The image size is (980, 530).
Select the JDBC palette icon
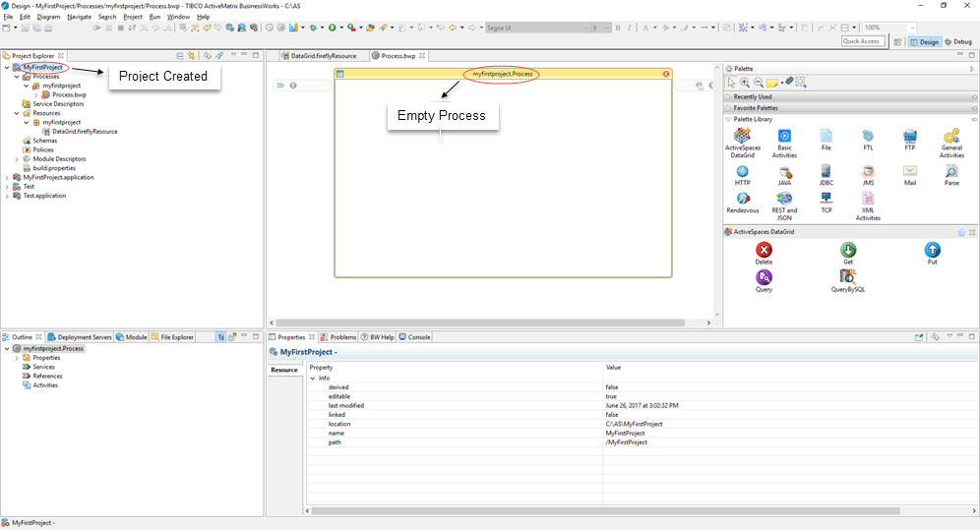[826, 172]
